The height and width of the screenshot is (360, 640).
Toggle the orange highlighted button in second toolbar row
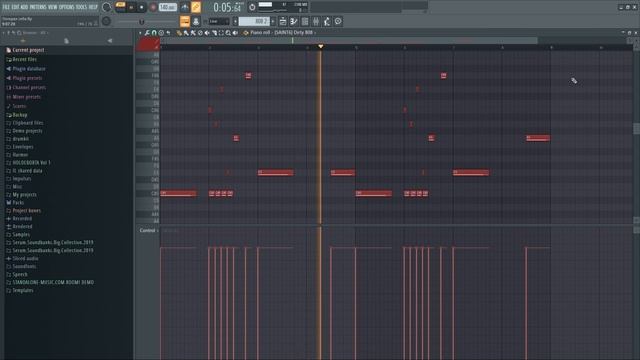[x=185, y=21]
